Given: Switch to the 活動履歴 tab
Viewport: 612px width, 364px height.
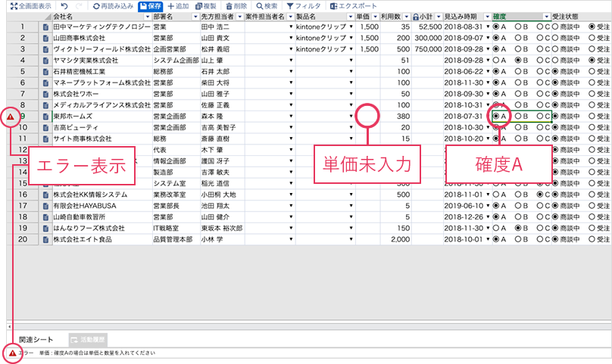Looking at the screenshot, I should coord(89,339).
